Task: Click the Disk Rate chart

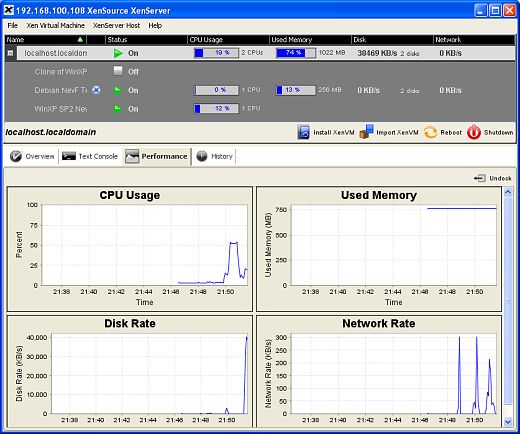Action: tap(130, 371)
